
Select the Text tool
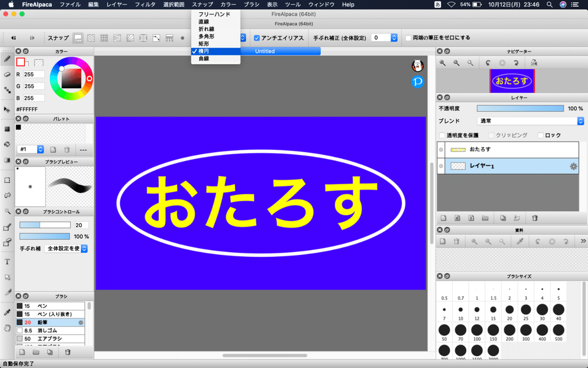7,262
